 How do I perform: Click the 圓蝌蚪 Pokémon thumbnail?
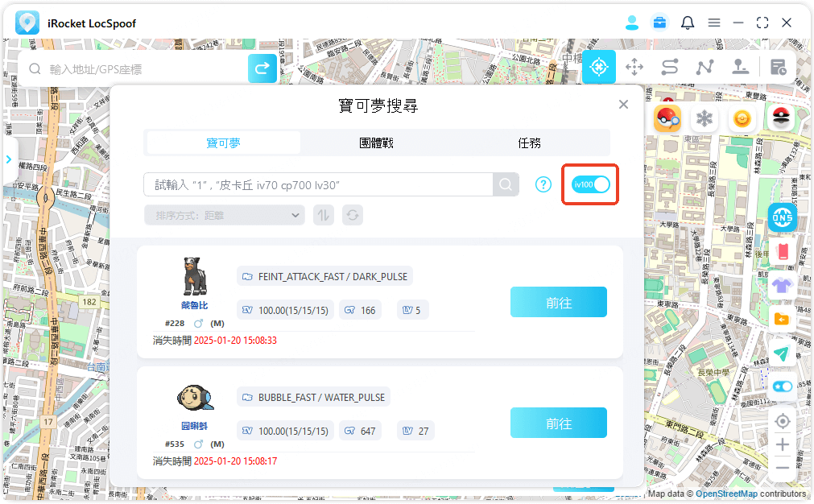point(195,399)
